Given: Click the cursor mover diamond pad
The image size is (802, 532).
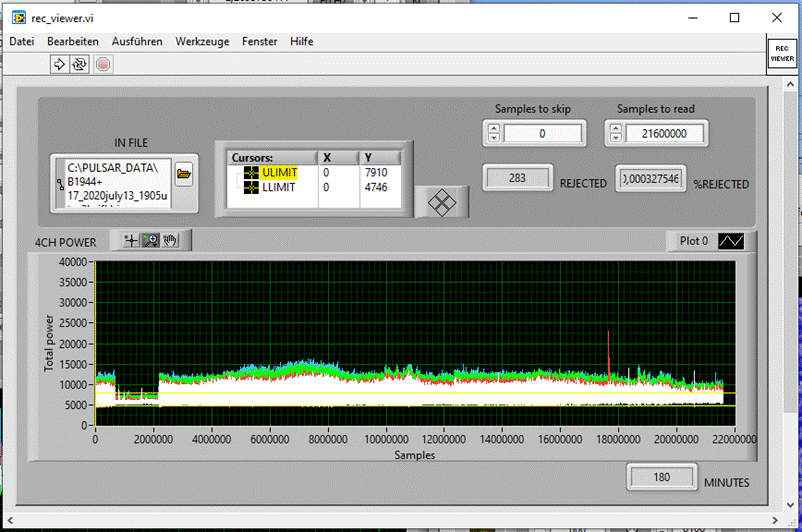Looking at the screenshot, I should point(441,203).
